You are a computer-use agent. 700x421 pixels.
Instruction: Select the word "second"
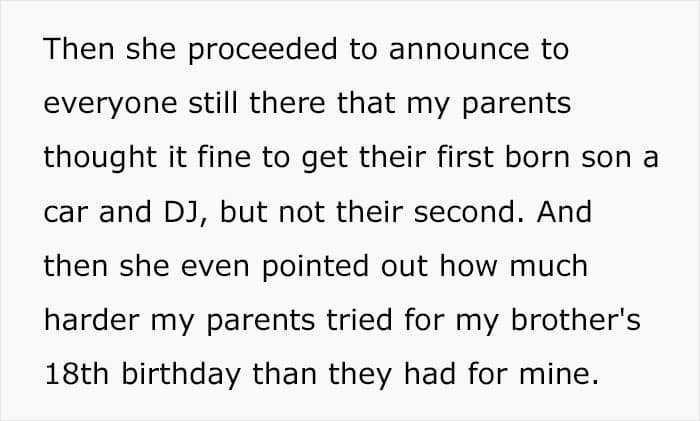tap(464, 212)
